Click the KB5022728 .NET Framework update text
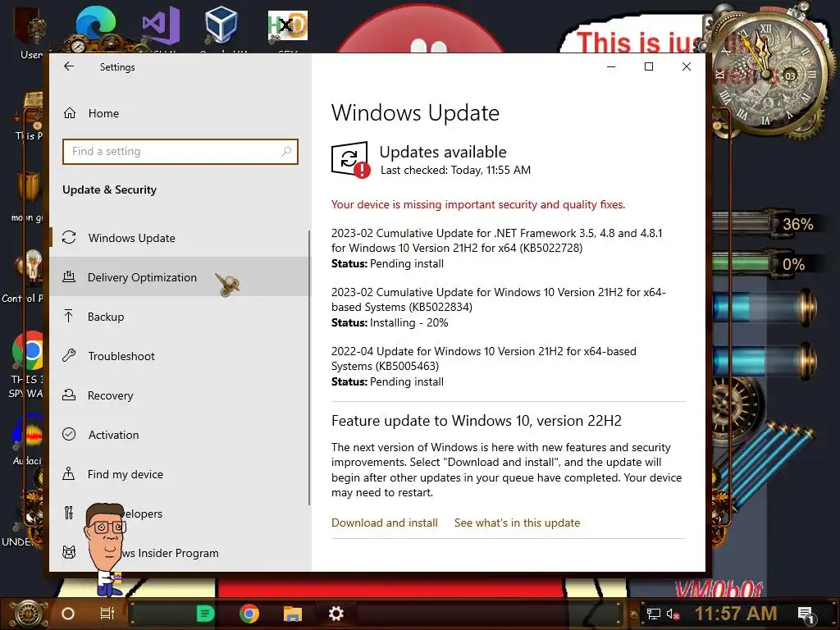This screenshot has height=630, width=840. pos(496,240)
